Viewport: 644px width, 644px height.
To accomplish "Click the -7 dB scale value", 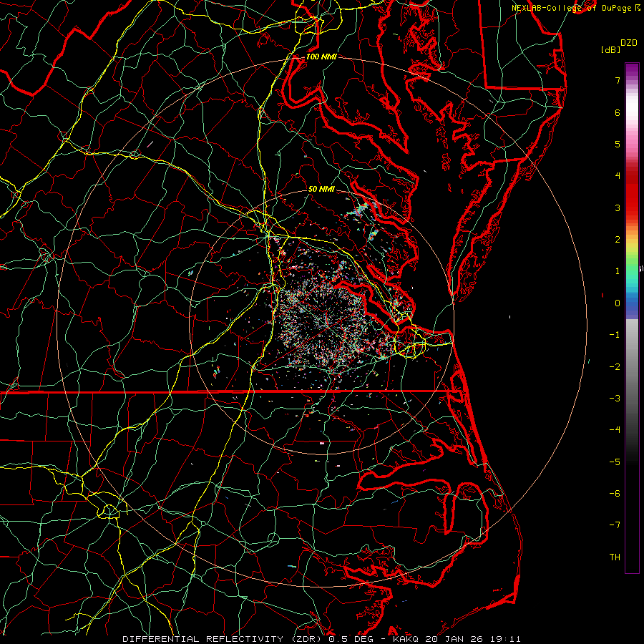I will click(615, 525).
